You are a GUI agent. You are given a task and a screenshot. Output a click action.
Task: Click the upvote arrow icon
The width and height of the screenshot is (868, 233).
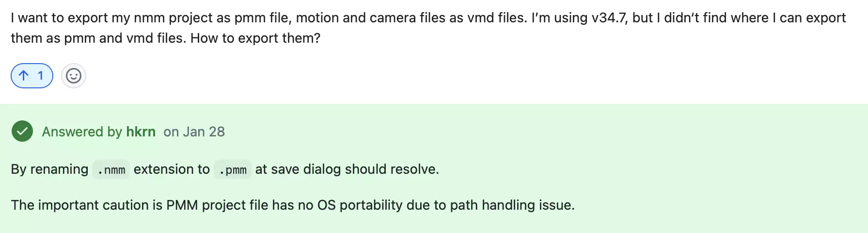click(23, 76)
